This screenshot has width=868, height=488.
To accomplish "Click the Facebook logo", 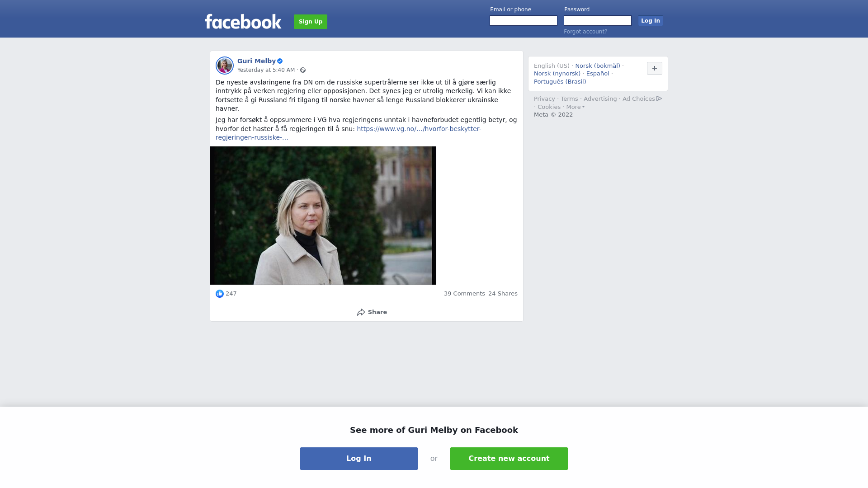I will (x=243, y=21).
